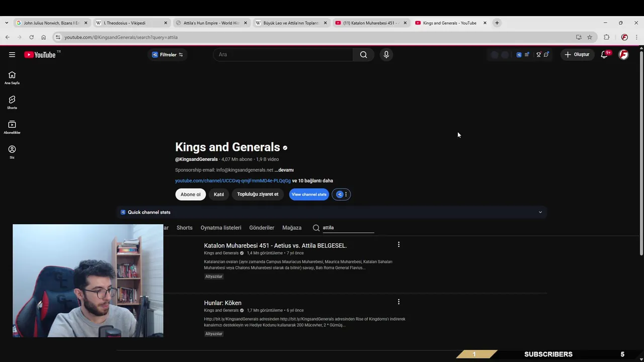The image size is (644, 362).
Task: Go to YouTube home via logo
Action: (x=40, y=55)
